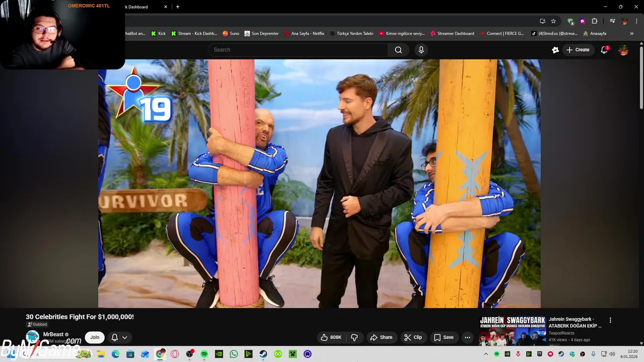Open a new browser tab
The height and width of the screenshot is (362, 644).
pos(178,7)
